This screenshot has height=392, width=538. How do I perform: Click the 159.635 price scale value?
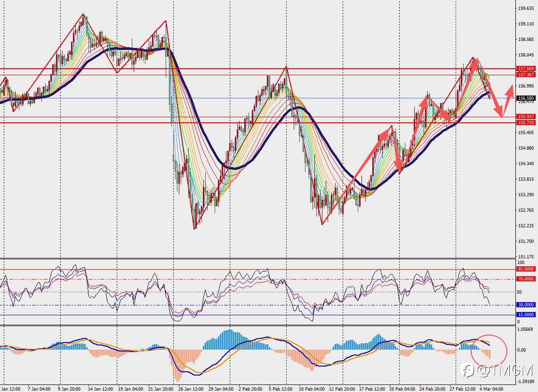[x=526, y=8]
